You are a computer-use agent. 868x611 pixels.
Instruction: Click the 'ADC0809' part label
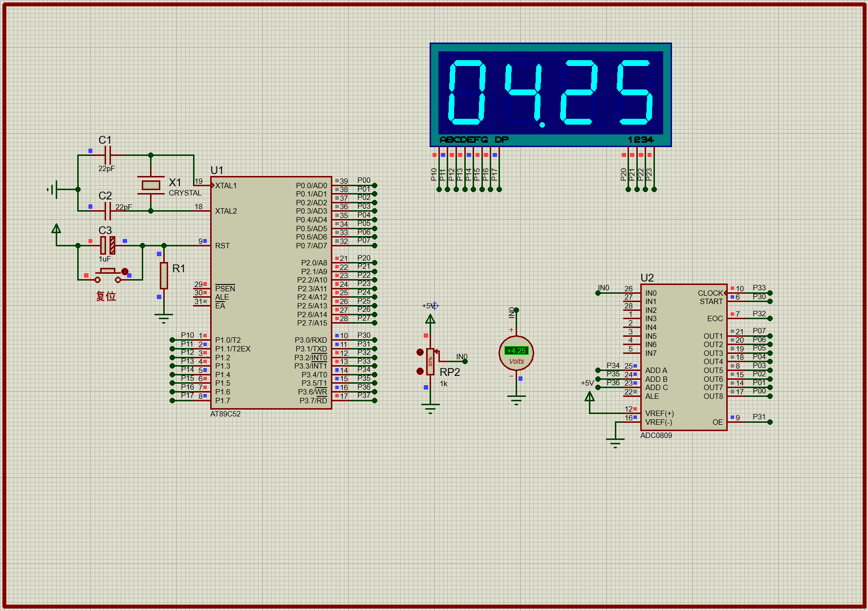point(656,436)
